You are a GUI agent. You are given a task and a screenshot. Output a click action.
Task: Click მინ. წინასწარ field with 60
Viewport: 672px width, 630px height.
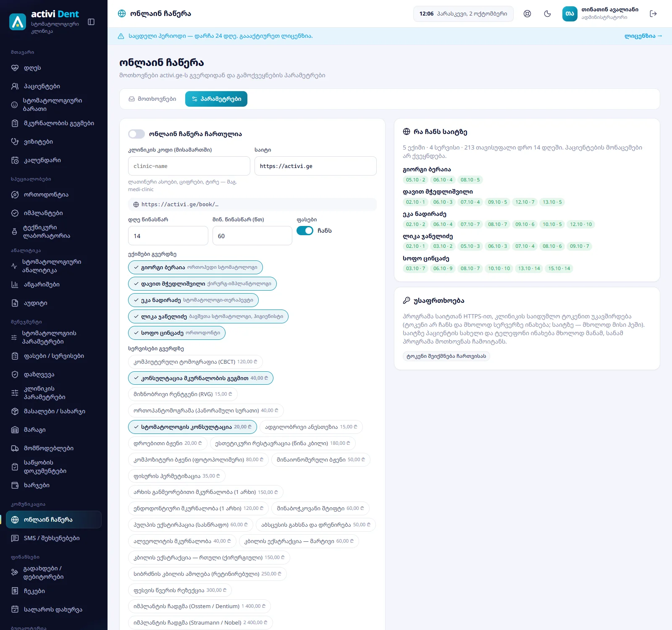click(x=252, y=236)
